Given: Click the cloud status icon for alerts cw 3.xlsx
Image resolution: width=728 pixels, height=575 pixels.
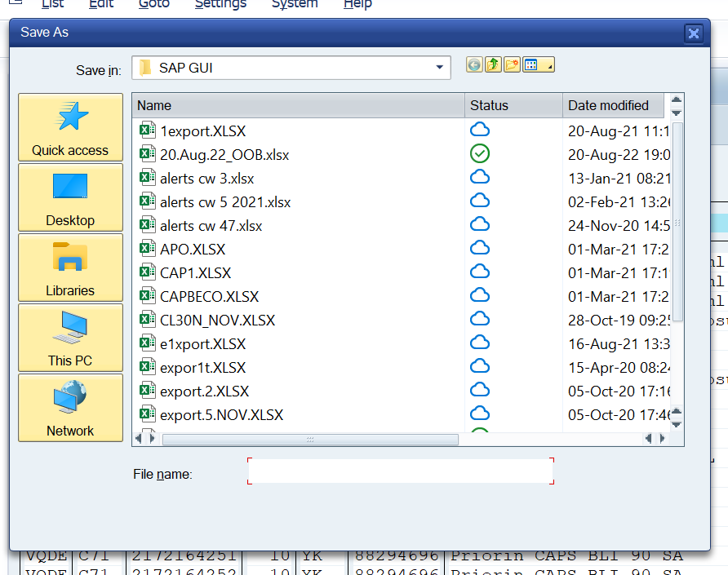Looking at the screenshot, I should tap(479, 177).
